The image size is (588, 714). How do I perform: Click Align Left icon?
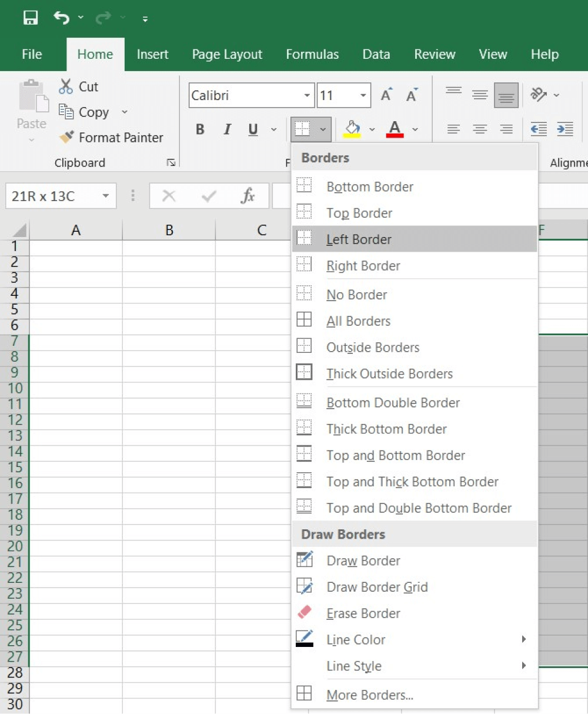[453, 129]
